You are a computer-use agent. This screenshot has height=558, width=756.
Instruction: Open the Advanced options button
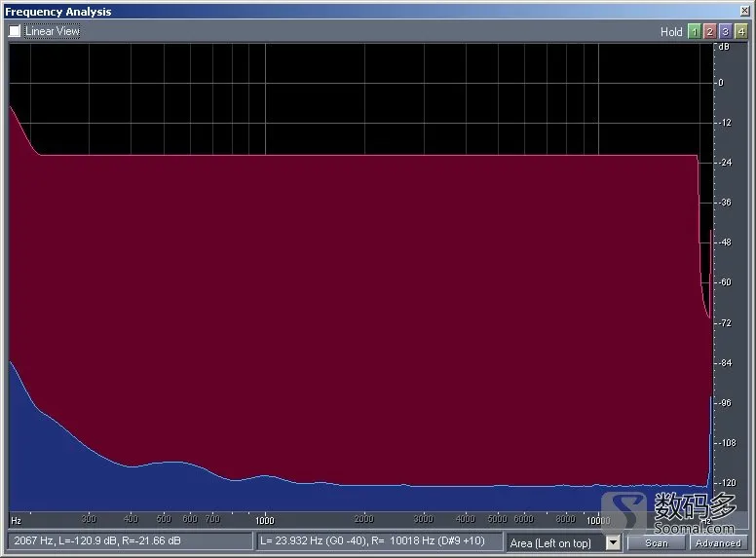(x=718, y=543)
